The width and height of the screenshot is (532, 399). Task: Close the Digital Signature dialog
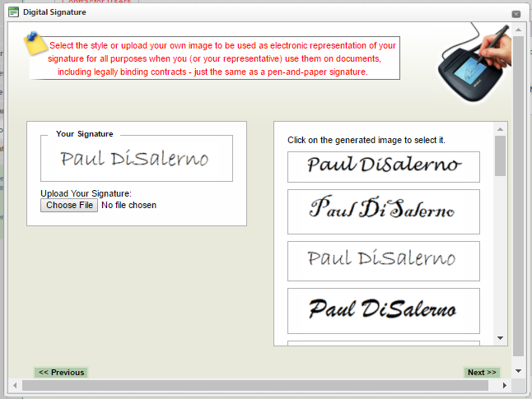(x=516, y=14)
